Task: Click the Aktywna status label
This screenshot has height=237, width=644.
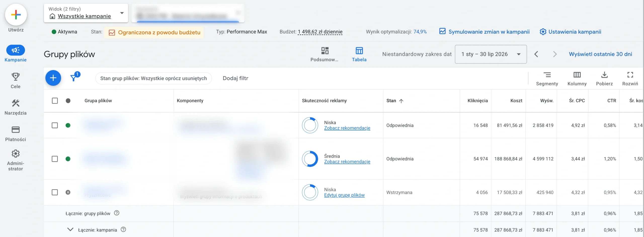Action: 64,32
